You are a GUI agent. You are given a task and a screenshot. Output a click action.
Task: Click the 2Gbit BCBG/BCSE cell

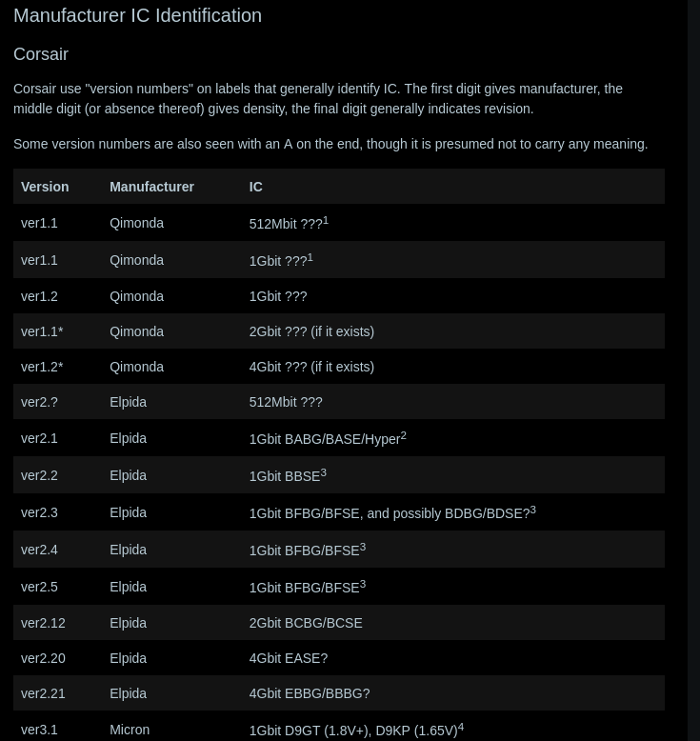pyautogui.click(x=306, y=623)
